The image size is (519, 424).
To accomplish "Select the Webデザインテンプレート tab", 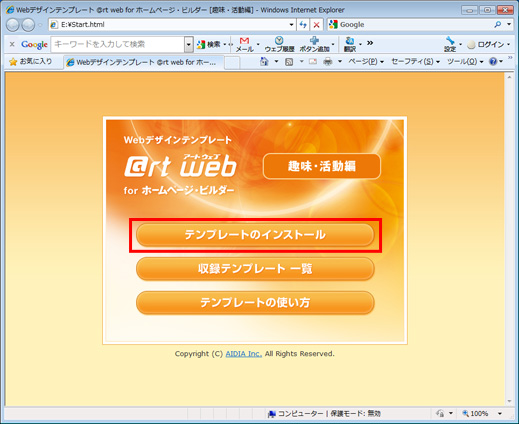I will 144,62.
